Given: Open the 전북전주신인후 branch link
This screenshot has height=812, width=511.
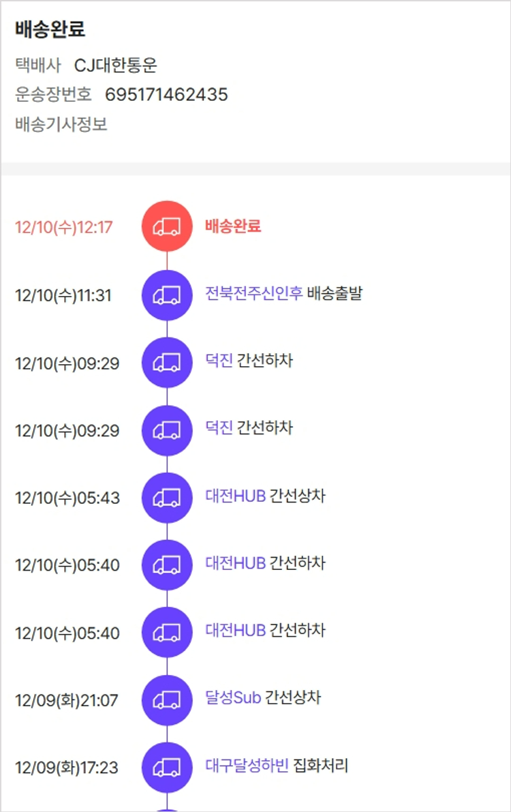Looking at the screenshot, I should tap(253, 294).
